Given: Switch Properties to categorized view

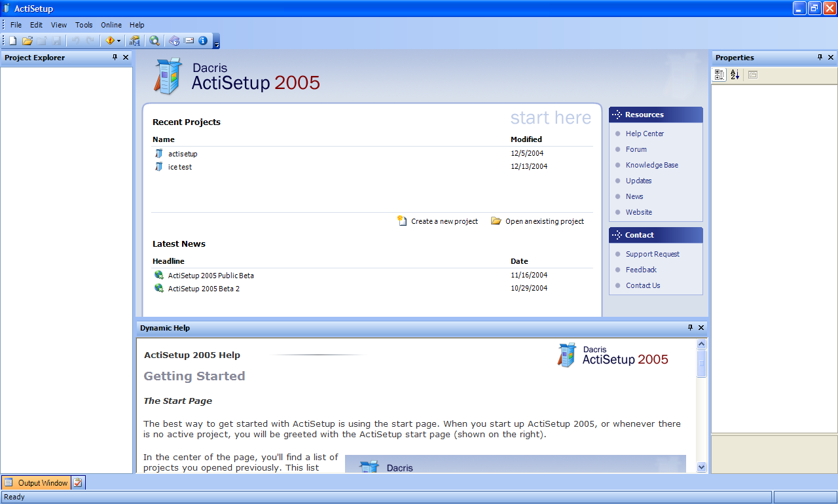Looking at the screenshot, I should 720,75.
